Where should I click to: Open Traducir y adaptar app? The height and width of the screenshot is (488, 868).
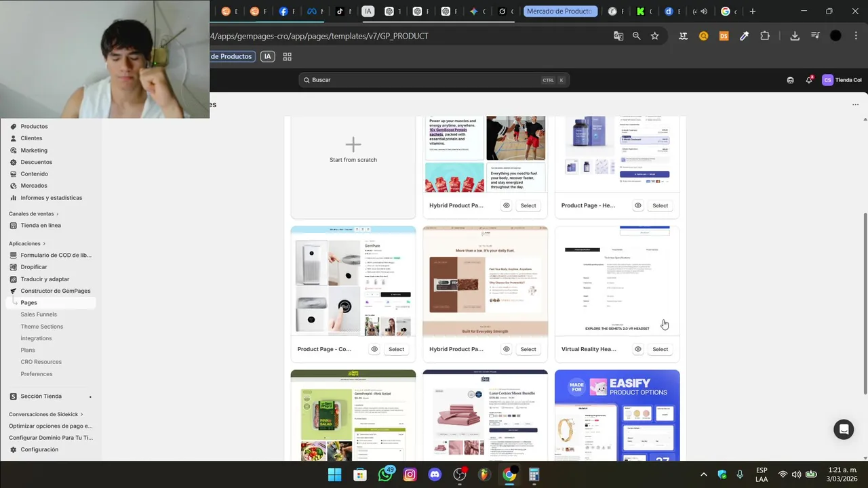(45, 279)
